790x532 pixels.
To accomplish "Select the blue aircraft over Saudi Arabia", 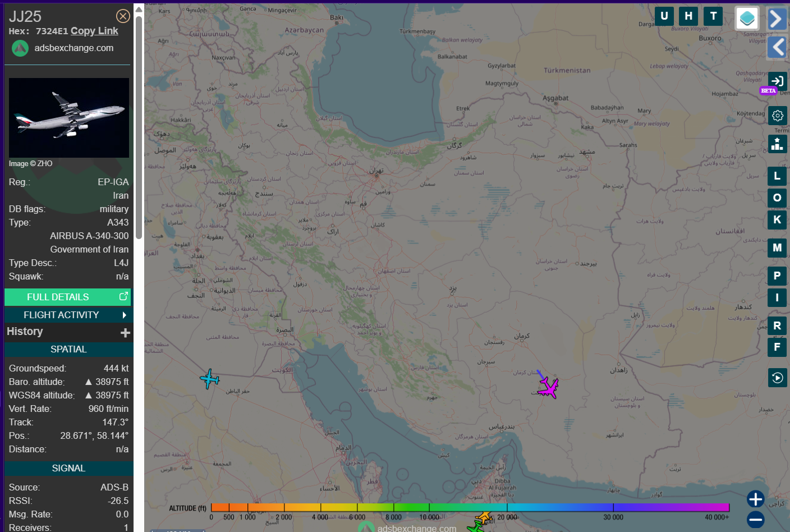I will [209, 379].
